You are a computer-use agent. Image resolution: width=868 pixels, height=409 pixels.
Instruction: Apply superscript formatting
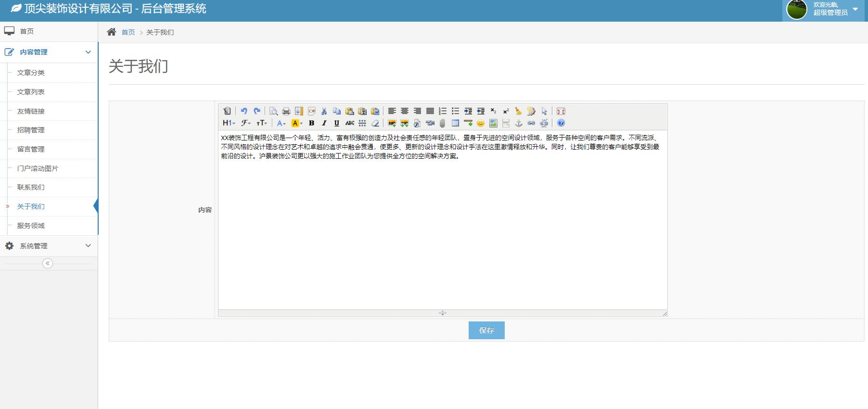[506, 111]
